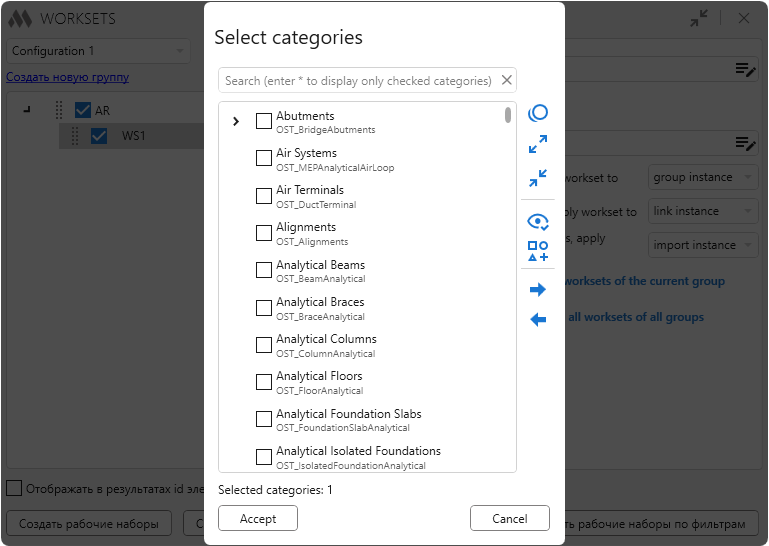Screen dimensions: 769x546
Task: Expand all categories with outward arrows icon
Action: coord(538,145)
